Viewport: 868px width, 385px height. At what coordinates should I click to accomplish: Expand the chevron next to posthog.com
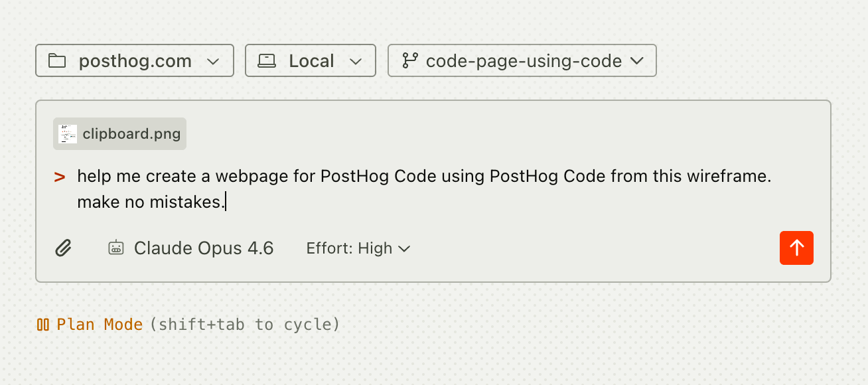(x=212, y=62)
